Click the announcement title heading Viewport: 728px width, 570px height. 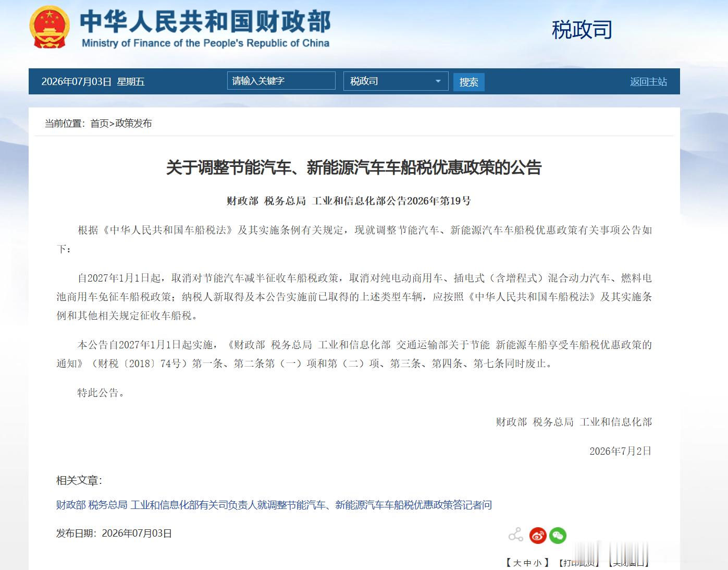click(x=354, y=167)
